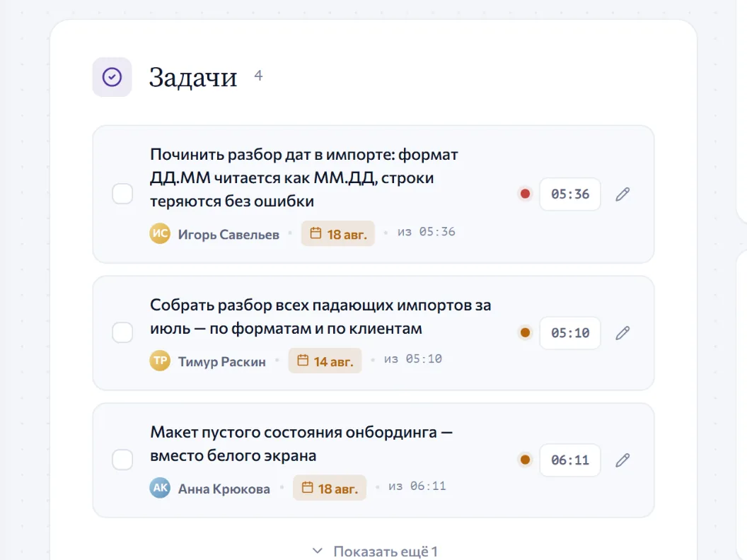The image size is (747, 560).
Task: Click the из 05:10 estimate text
Action: (x=413, y=359)
